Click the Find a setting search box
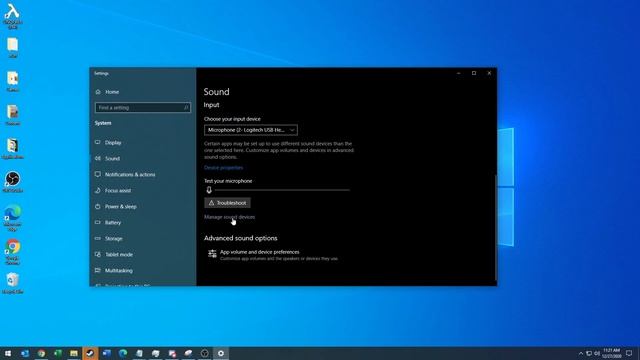 (x=142, y=107)
